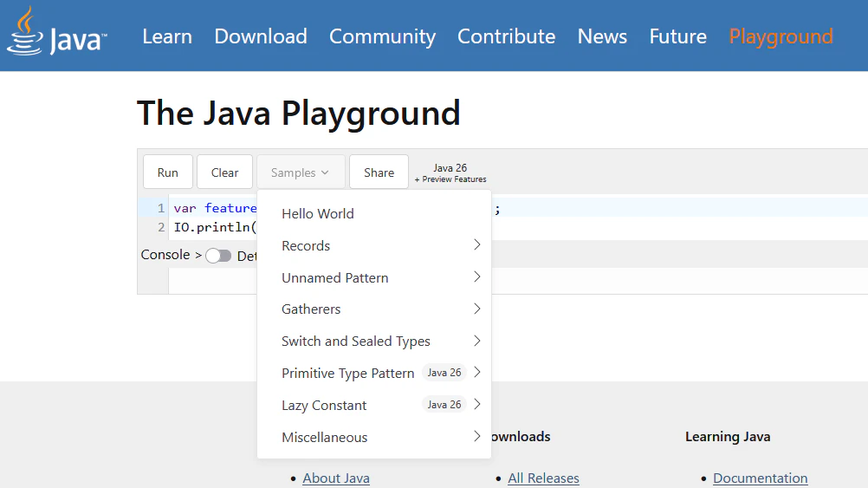
Task: Clear the editor with Clear button
Action: [224, 172]
